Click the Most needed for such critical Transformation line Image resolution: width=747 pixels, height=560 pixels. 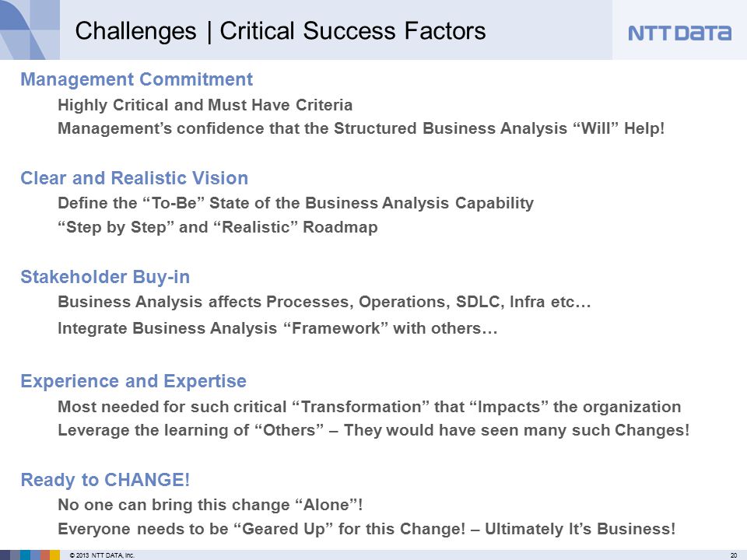pyautogui.click(x=369, y=407)
